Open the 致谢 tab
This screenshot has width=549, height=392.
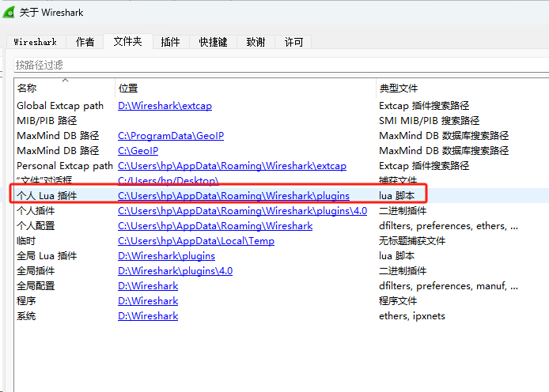point(256,42)
